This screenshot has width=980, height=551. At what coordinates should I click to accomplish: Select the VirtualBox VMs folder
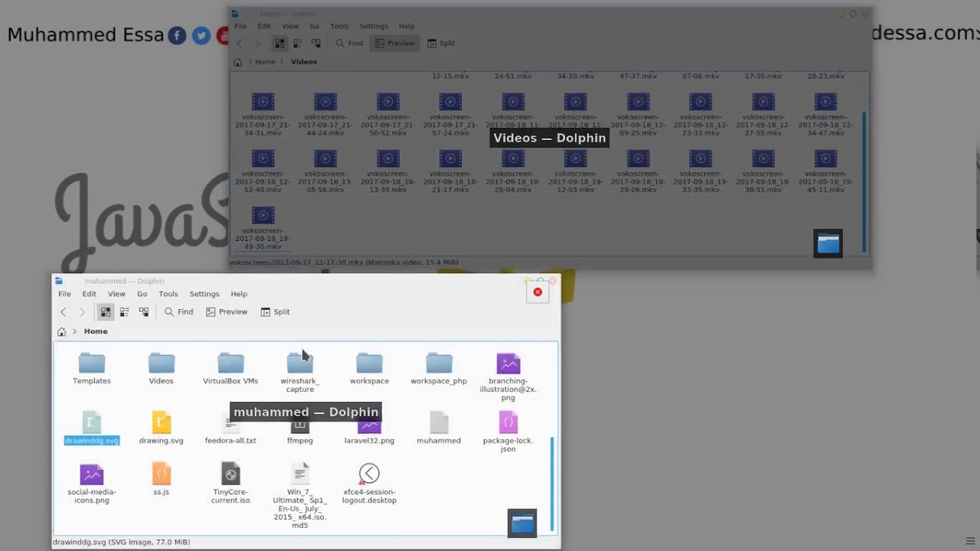point(230,368)
